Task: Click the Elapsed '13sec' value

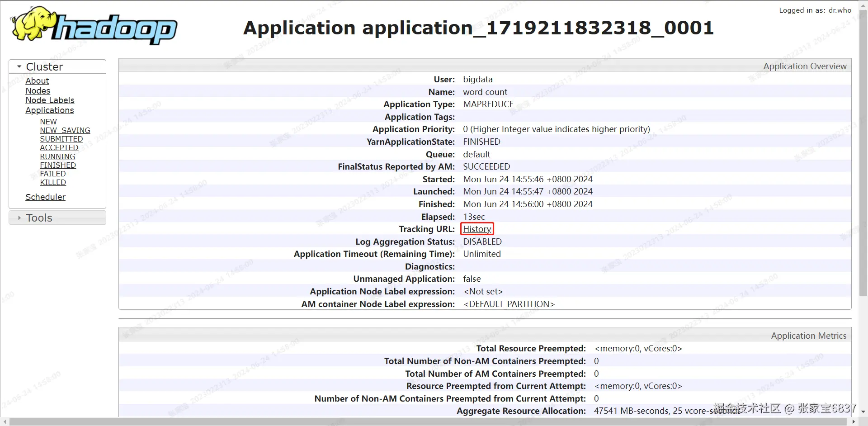Action: [x=474, y=217]
